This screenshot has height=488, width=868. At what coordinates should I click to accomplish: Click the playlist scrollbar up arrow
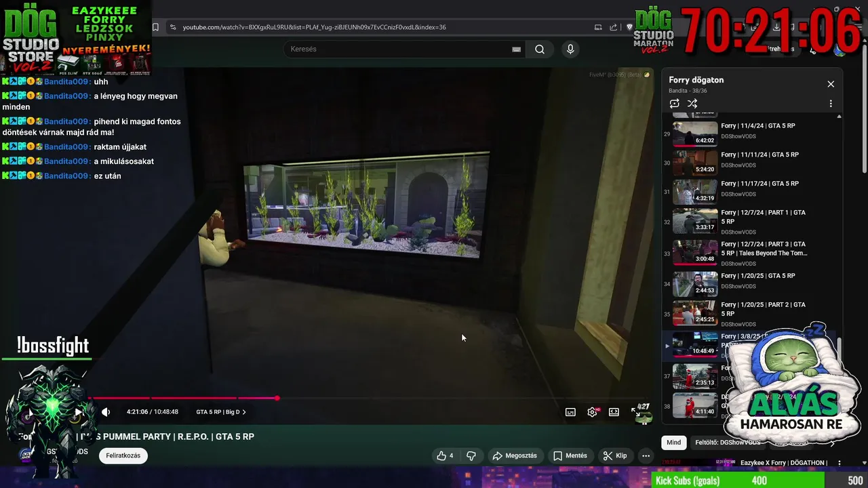coord(839,117)
